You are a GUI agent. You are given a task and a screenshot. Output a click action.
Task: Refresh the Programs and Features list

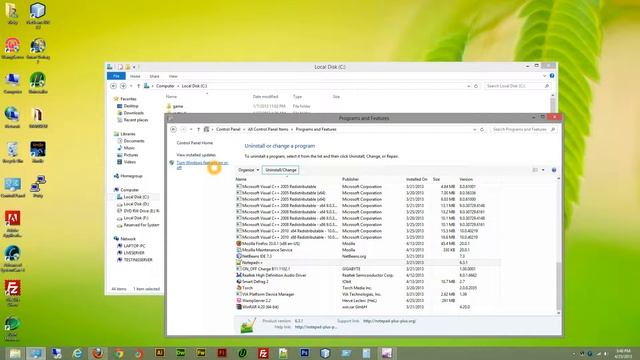(482, 129)
